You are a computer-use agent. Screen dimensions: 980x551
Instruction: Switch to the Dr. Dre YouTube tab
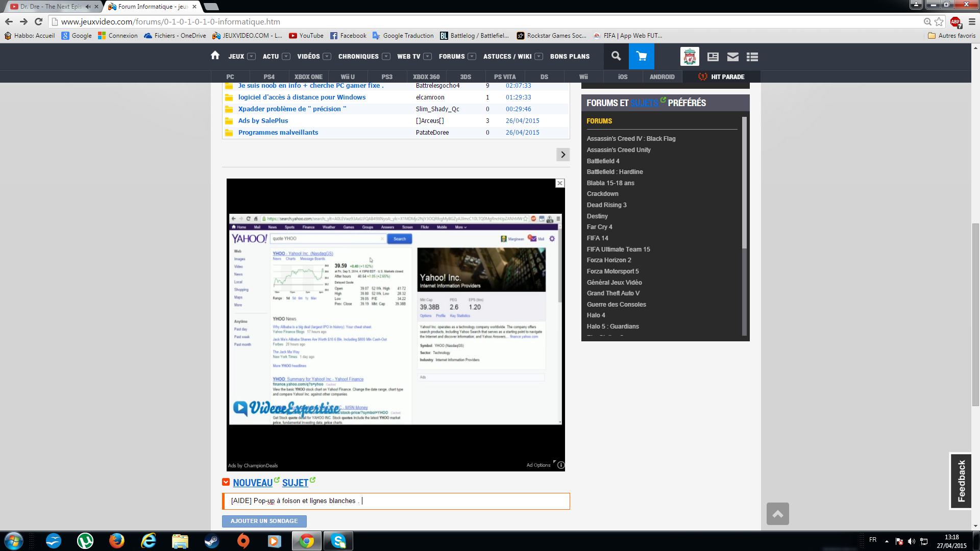pos(51,7)
